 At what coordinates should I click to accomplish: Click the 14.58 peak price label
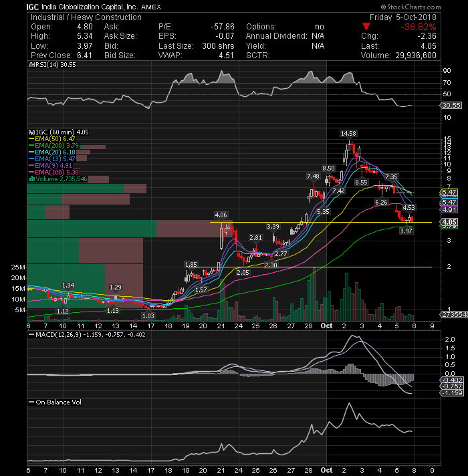[x=348, y=134]
